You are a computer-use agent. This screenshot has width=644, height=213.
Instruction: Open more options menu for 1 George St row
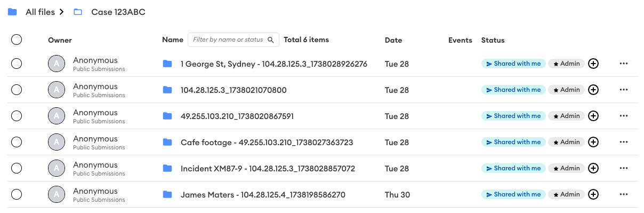[x=624, y=64]
